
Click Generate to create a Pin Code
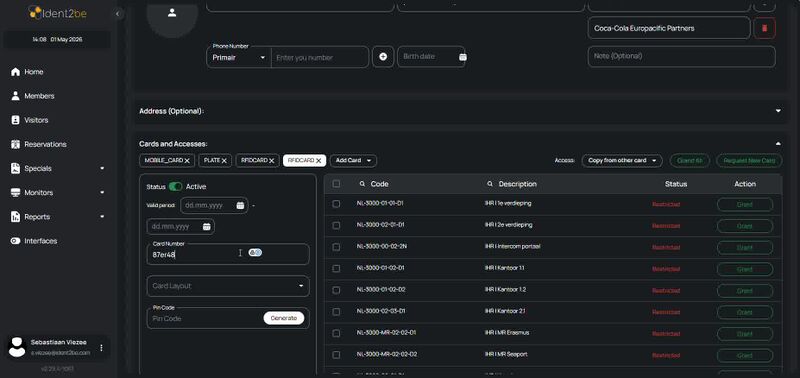284,318
